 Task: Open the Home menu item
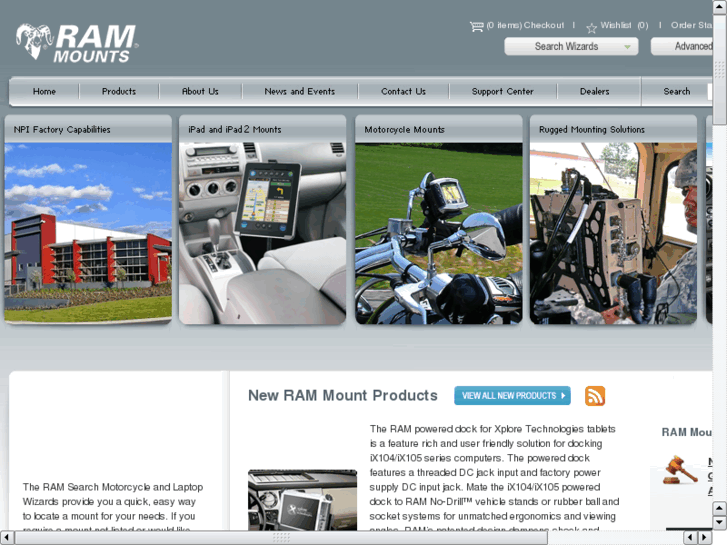pyautogui.click(x=44, y=91)
